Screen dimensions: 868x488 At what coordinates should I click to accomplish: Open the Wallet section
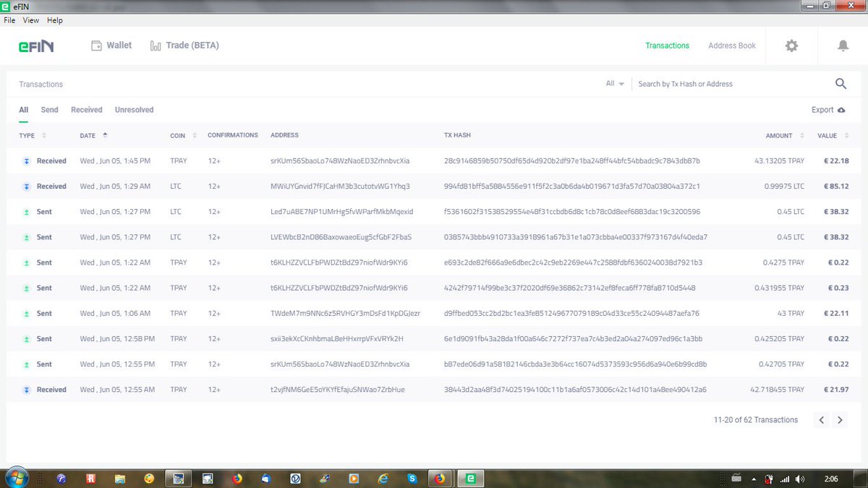click(111, 46)
